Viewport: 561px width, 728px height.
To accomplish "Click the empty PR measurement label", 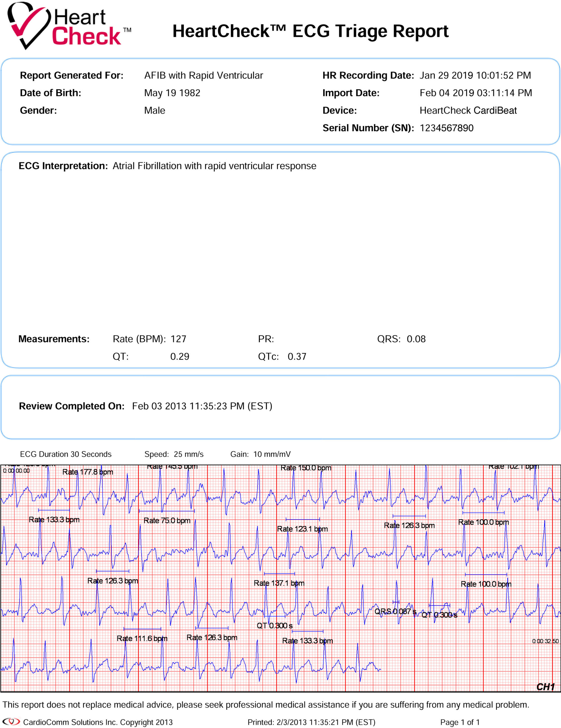I will click(266, 339).
